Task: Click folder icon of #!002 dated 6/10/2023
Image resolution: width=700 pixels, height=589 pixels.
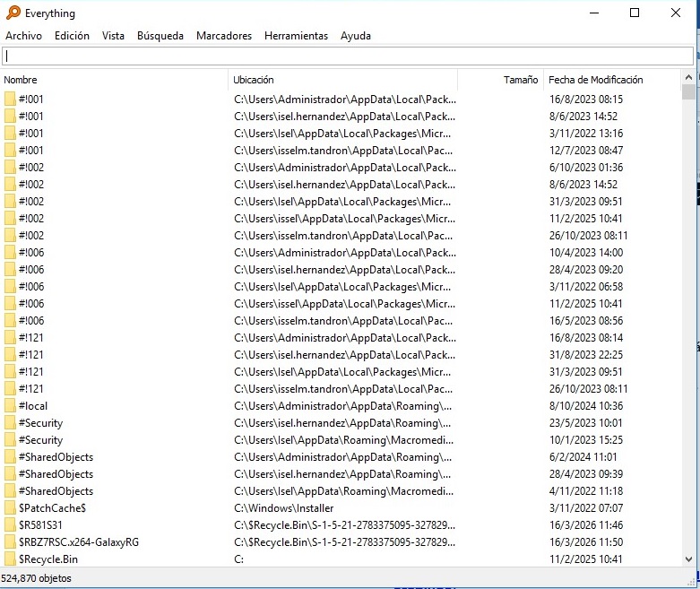Action: [10, 167]
